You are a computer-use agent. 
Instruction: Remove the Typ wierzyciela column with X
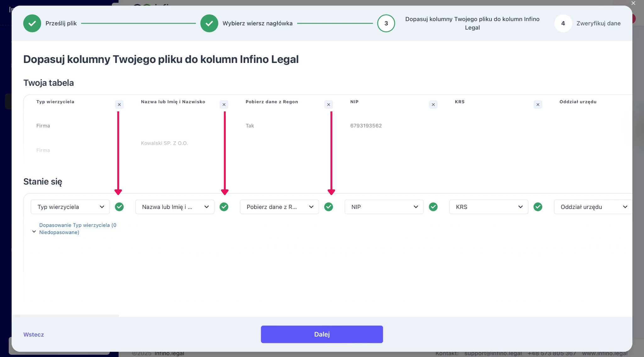(119, 105)
